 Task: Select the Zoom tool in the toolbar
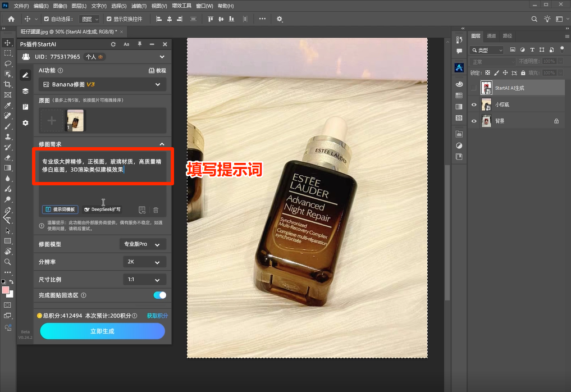(7, 262)
